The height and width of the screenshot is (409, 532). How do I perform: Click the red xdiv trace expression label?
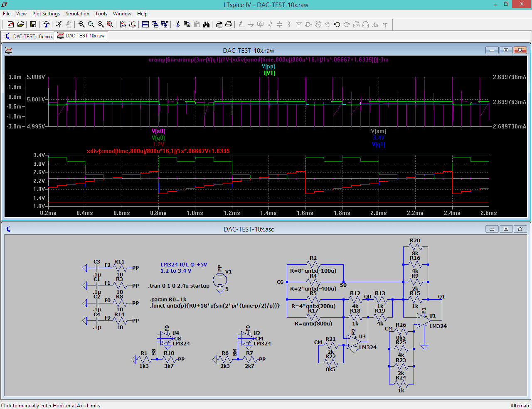pyautogui.click(x=158, y=151)
